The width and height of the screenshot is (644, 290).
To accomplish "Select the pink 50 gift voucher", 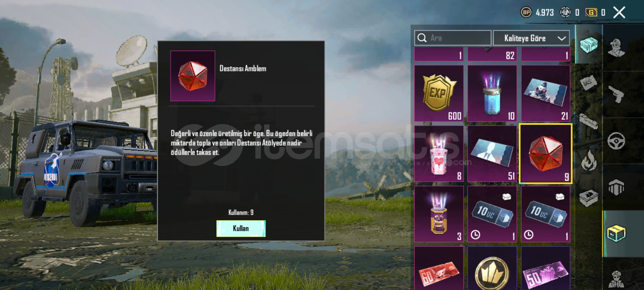I will (x=546, y=269).
